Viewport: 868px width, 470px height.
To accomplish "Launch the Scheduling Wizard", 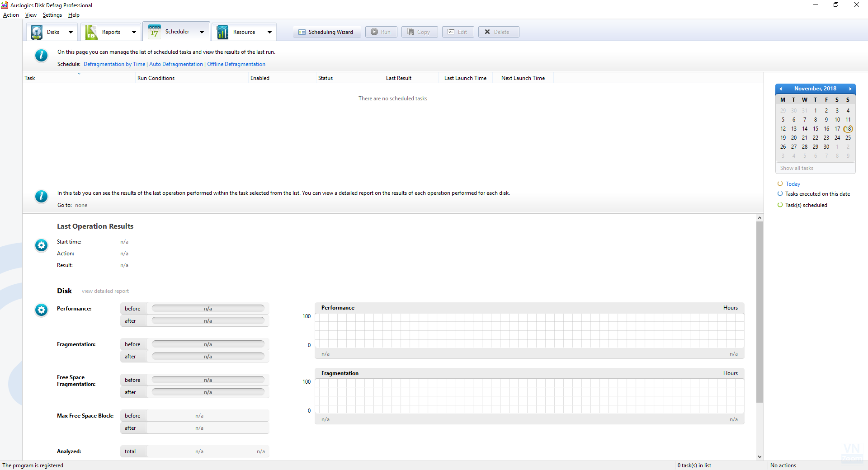I will (327, 32).
